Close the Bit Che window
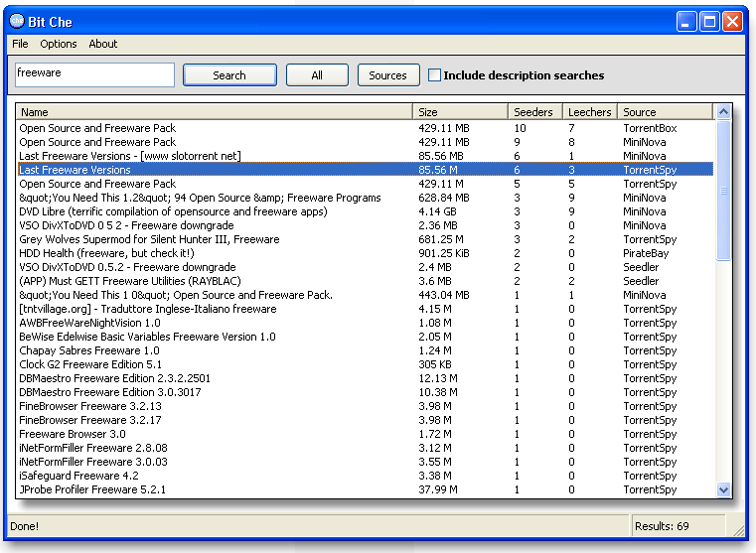756x553 pixels. click(x=733, y=22)
